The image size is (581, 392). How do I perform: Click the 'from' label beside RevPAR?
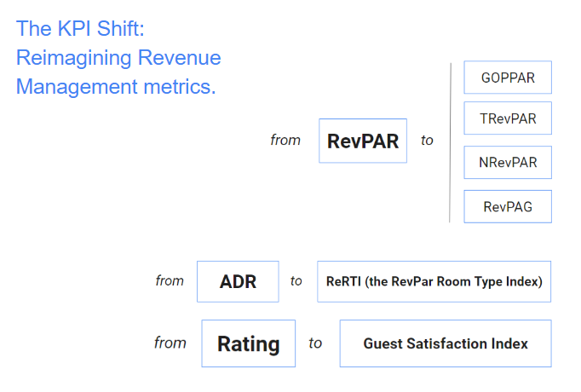(x=285, y=141)
